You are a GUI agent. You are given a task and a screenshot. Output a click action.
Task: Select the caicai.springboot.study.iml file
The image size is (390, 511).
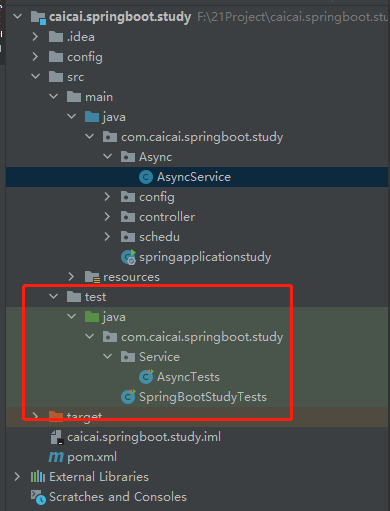(x=144, y=437)
